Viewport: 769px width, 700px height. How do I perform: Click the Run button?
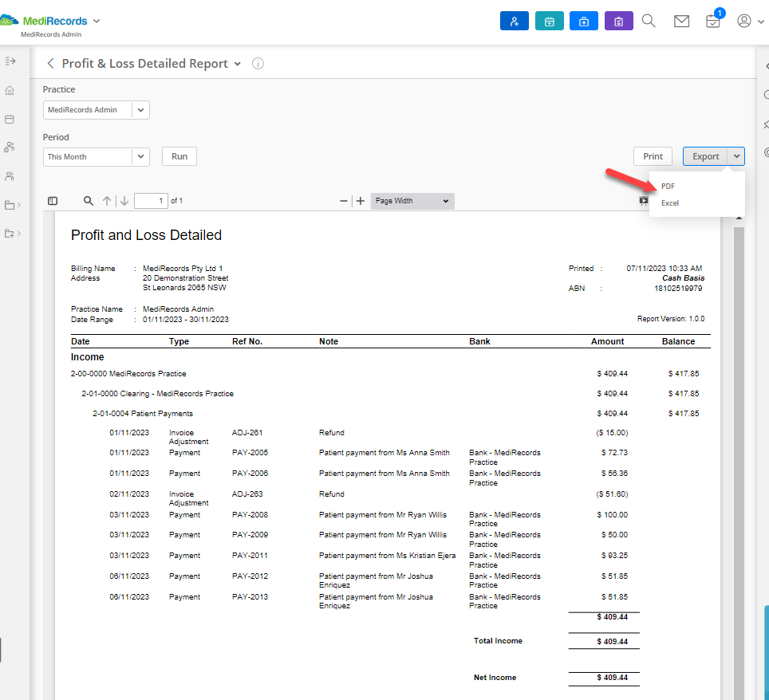pyautogui.click(x=179, y=156)
